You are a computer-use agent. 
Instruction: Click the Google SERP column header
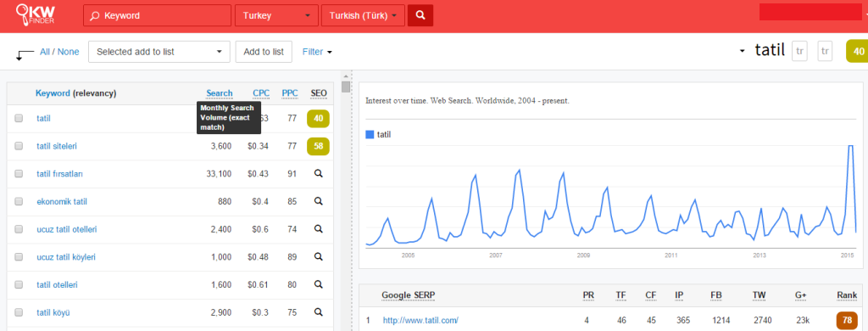click(408, 295)
